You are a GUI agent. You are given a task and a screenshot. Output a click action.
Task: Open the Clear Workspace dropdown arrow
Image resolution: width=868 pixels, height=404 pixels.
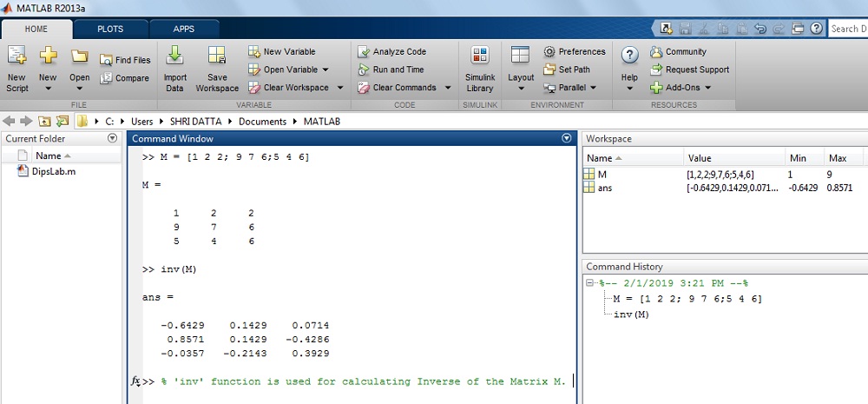click(340, 88)
